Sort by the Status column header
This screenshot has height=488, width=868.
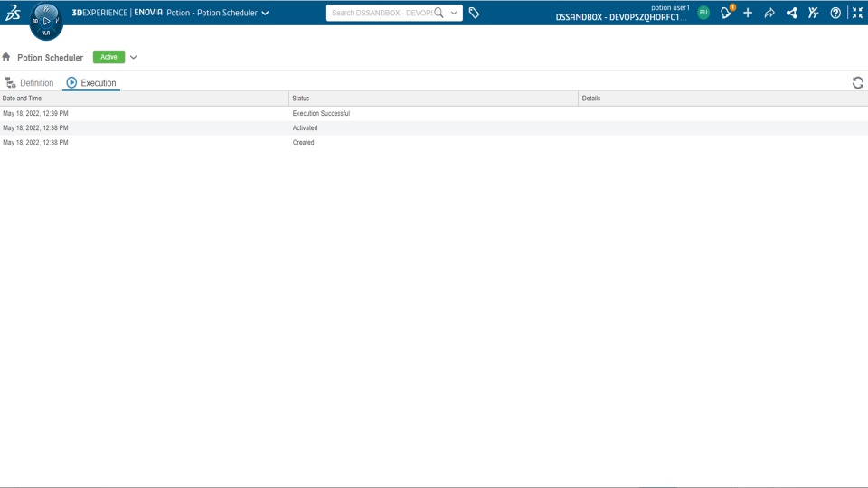coord(433,99)
